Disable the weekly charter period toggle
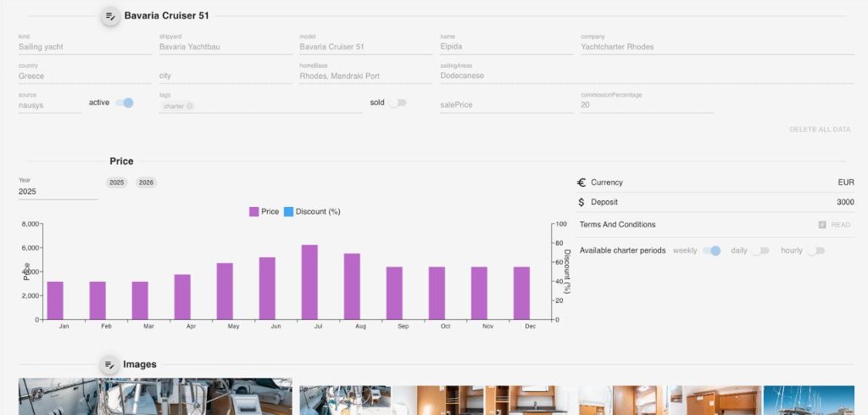Screen dimensions: 868x415 tap(712, 250)
